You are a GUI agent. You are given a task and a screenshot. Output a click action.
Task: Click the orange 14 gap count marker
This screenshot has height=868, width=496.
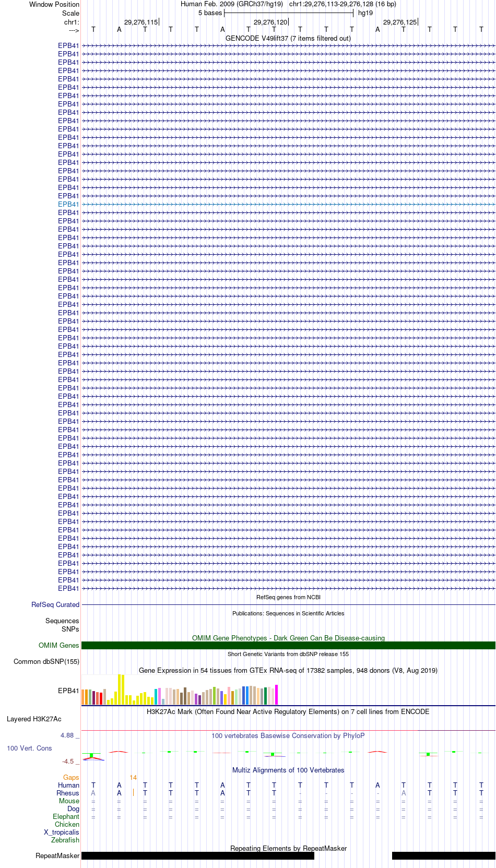(x=133, y=777)
